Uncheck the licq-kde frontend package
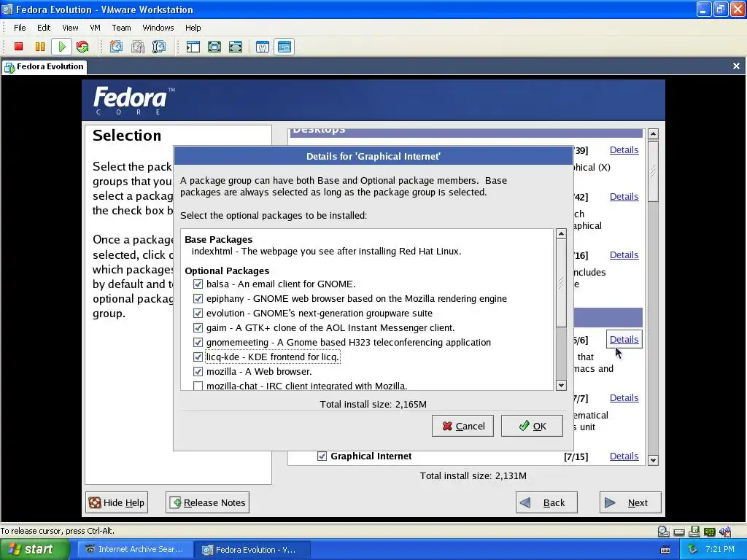 [x=198, y=357]
